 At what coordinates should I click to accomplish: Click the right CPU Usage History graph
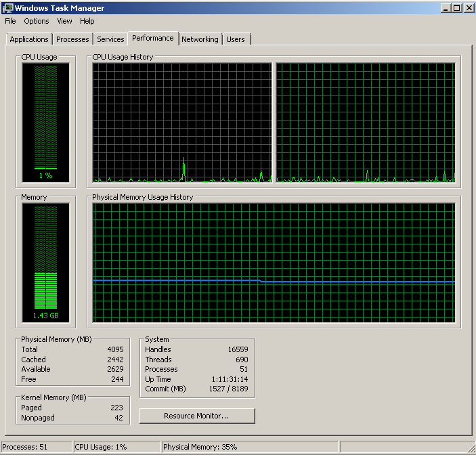[x=366, y=123]
